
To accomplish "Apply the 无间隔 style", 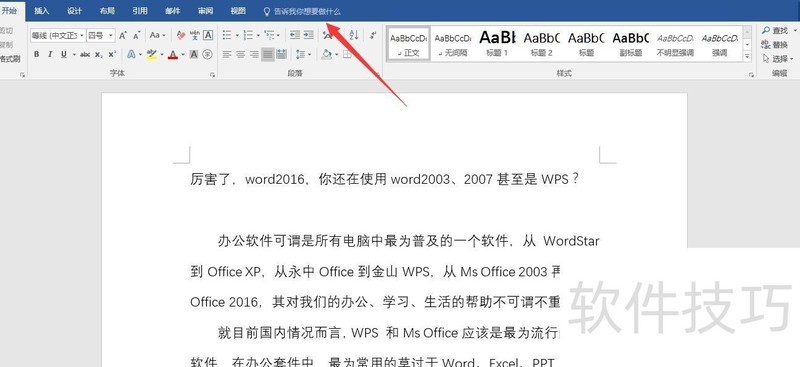I will 453,43.
